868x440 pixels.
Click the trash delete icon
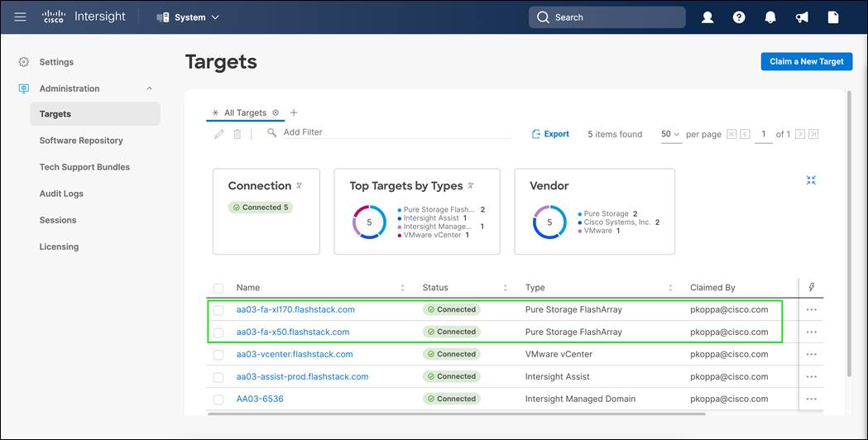tap(237, 134)
